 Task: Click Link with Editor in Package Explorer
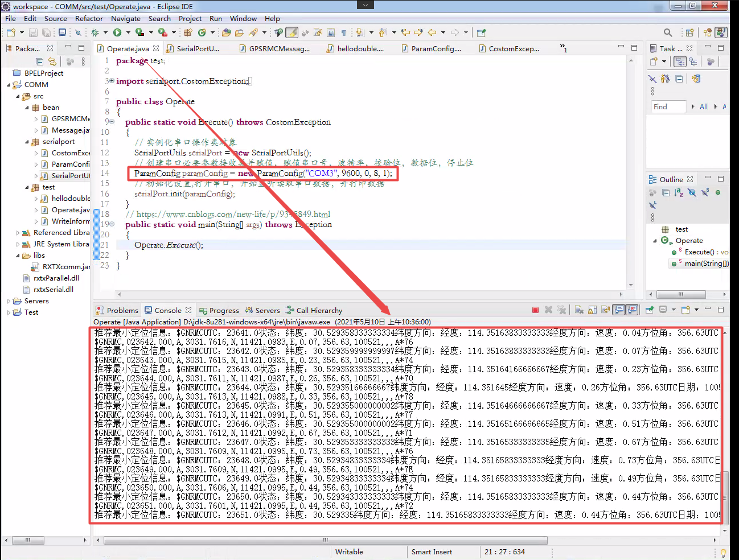(x=52, y=61)
